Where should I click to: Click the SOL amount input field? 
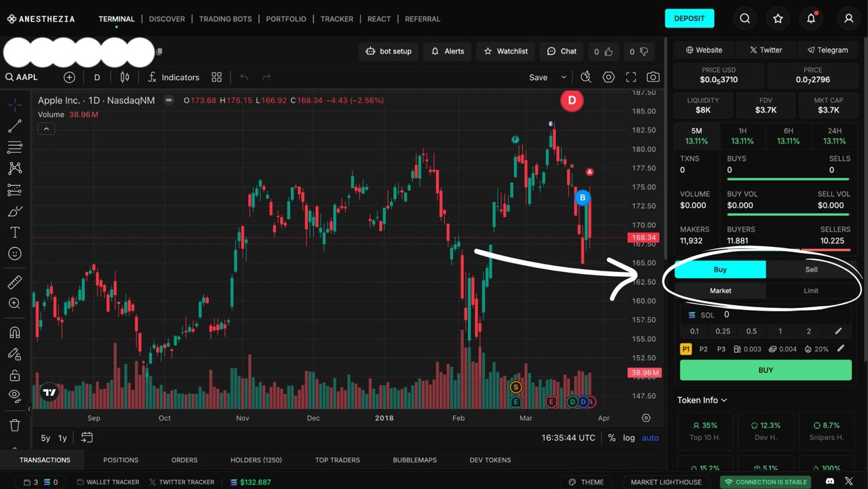click(780, 315)
